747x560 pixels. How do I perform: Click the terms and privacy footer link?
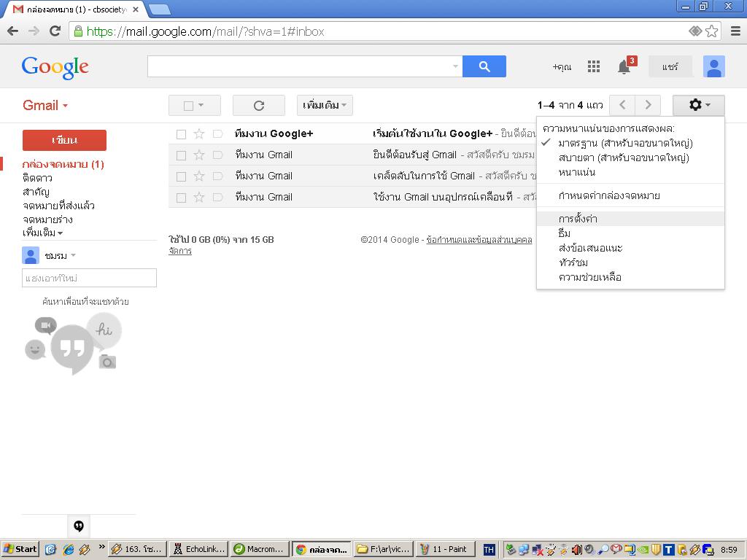click(x=479, y=239)
